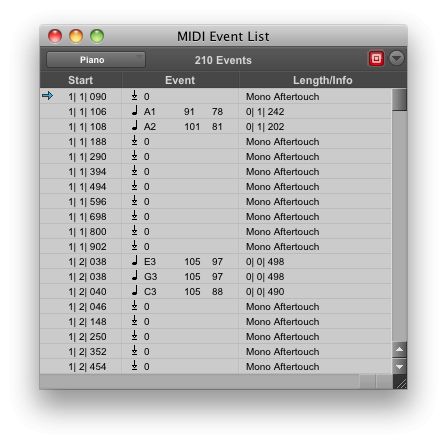Click the scrollbar up arrow
This screenshot has width=447, height=444.
tap(399, 350)
